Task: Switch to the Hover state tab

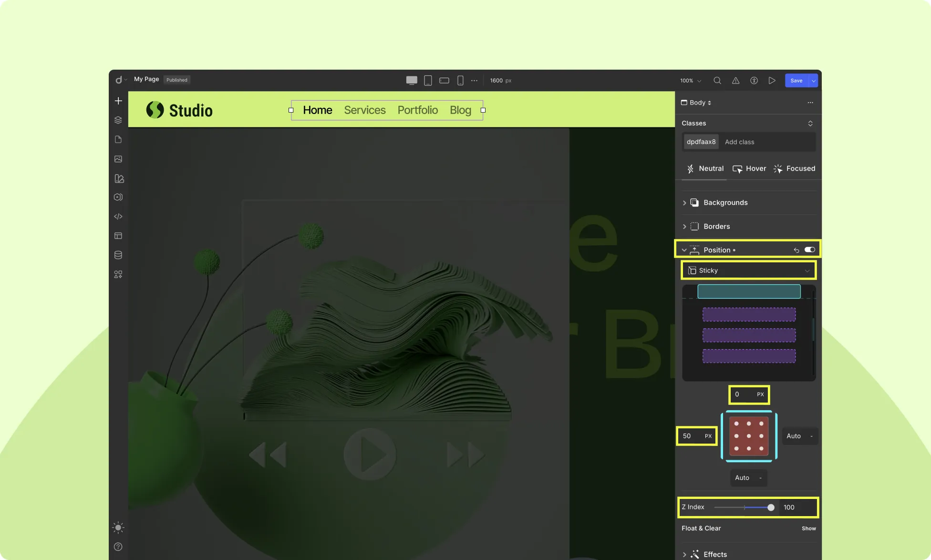Action: [x=749, y=169]
